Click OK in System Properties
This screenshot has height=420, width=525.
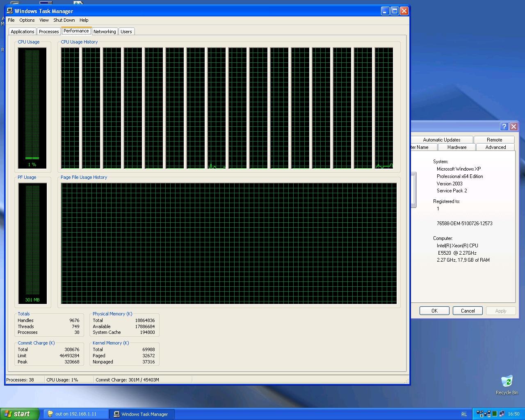point(434,311)
